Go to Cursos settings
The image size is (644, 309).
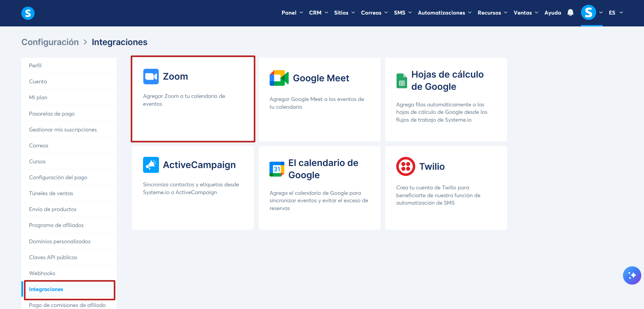click(69, 162)
